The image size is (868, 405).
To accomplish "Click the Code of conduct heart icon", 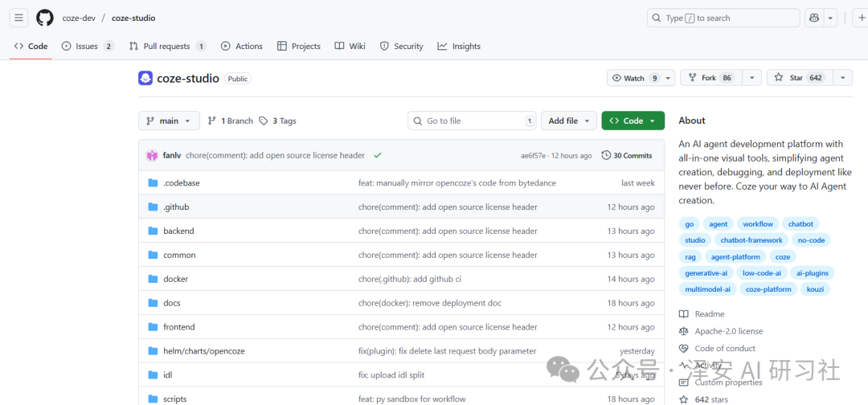I will [684, 348].
